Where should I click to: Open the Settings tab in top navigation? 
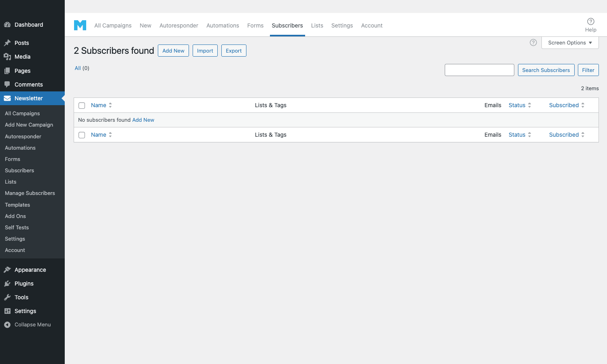[342, 25]
